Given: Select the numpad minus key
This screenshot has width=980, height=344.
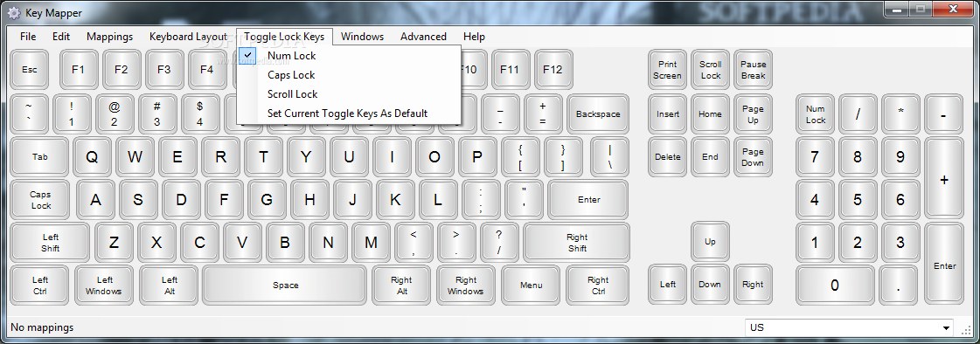Looking at the screenshot, I should click(944, 114).
